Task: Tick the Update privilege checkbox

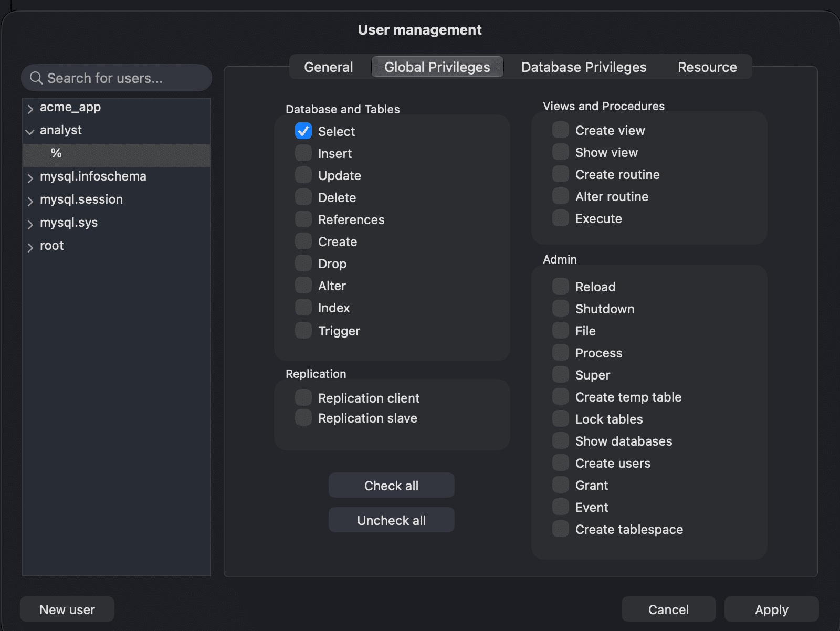Action: 303,175
